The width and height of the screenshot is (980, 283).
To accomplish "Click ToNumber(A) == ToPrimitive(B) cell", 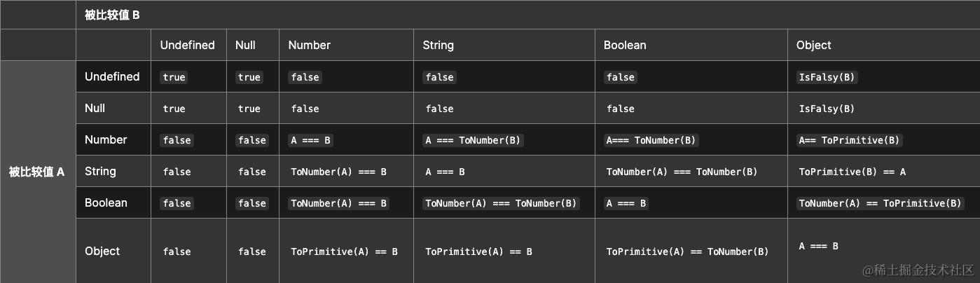I will coord(881,203).
